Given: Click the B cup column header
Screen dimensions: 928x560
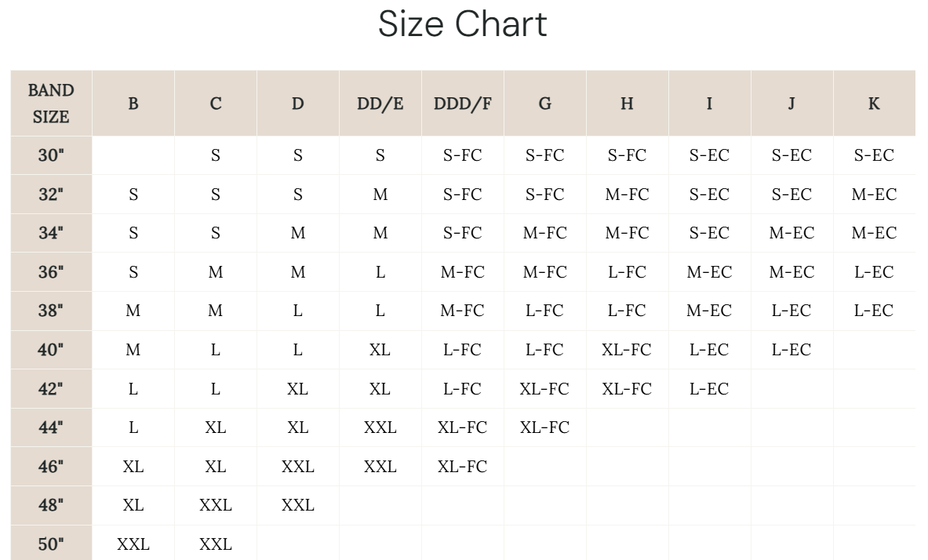Looking at the screenshot, I should click(x=133, y=104).
